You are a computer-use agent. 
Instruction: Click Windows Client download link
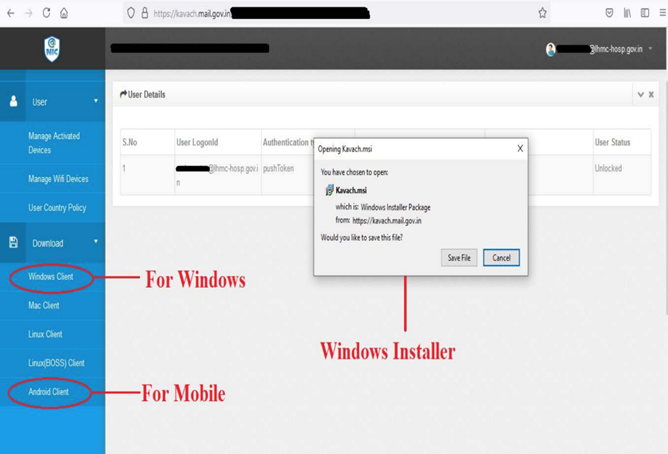click(50, 277)
